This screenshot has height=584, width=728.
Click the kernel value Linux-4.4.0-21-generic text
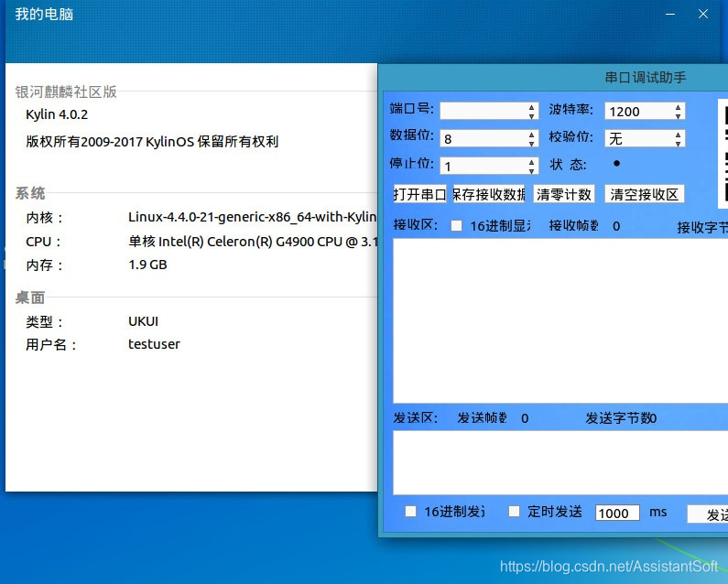pos(252,217)
